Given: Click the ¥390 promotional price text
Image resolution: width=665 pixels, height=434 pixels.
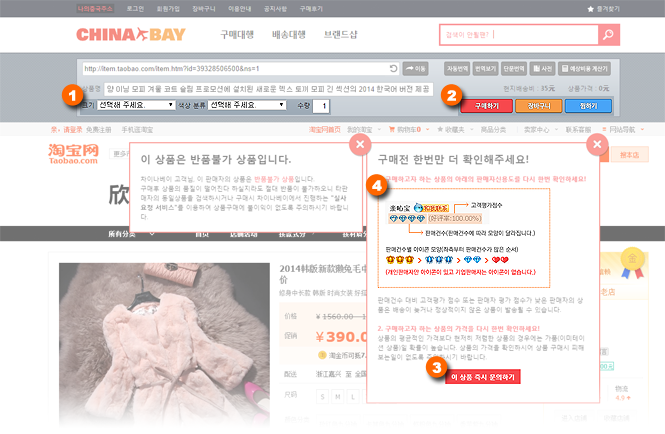Looking at the screenshot, I should point(342,337).
